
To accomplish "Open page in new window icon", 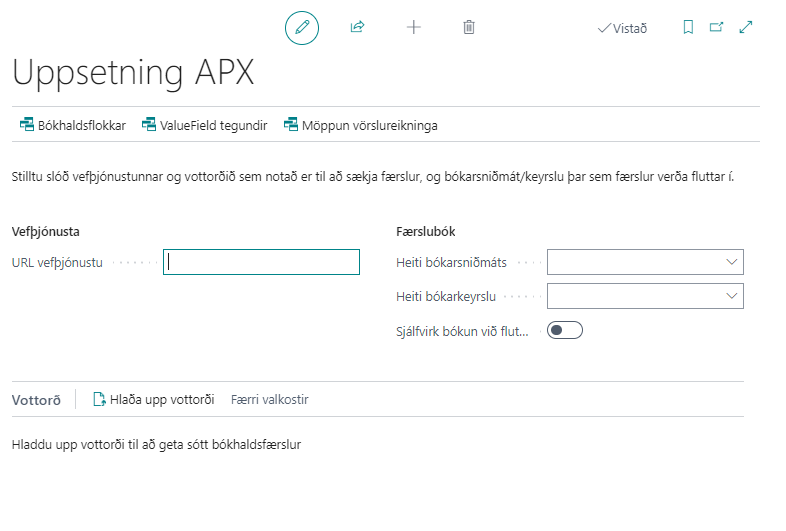I will pyautogui.click(x=716, y=28).
